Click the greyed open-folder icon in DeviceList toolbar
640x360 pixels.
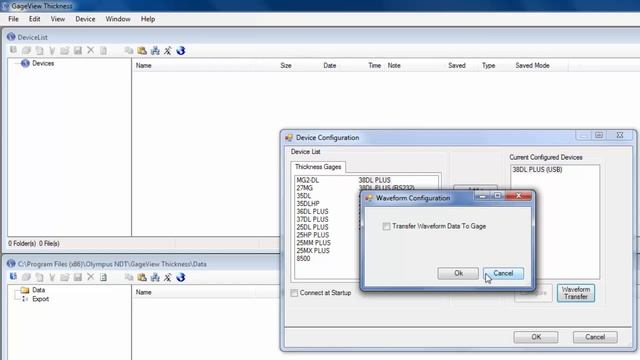(64, 50)
